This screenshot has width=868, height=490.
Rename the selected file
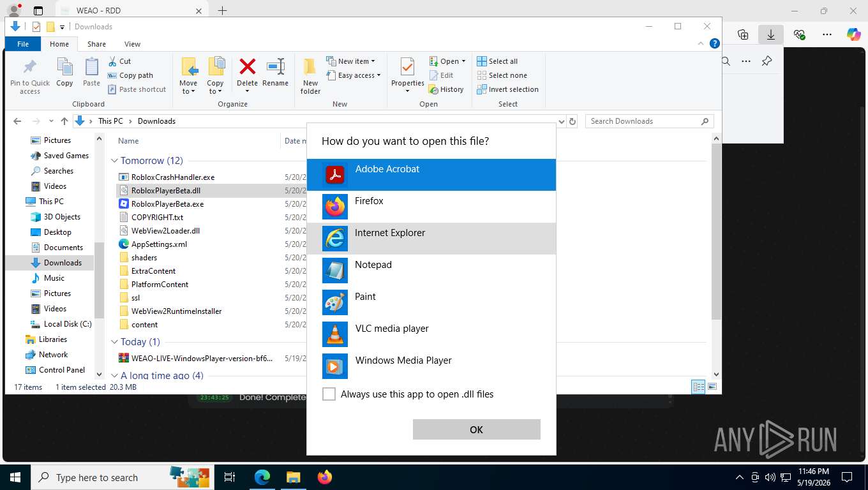275,72
